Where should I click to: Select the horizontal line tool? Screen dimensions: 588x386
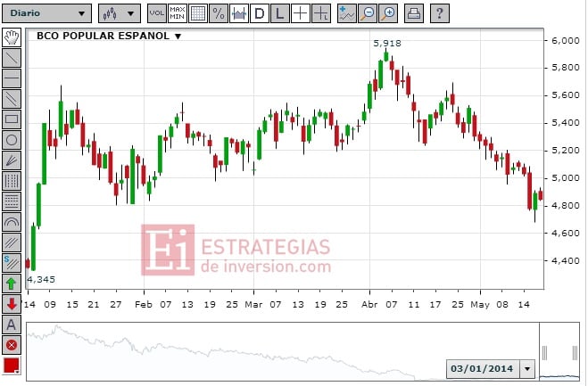[12, 78]
